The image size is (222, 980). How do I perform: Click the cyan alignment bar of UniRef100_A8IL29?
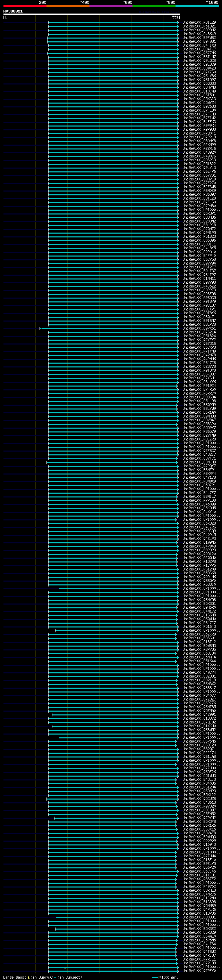(x=113, y=23)
